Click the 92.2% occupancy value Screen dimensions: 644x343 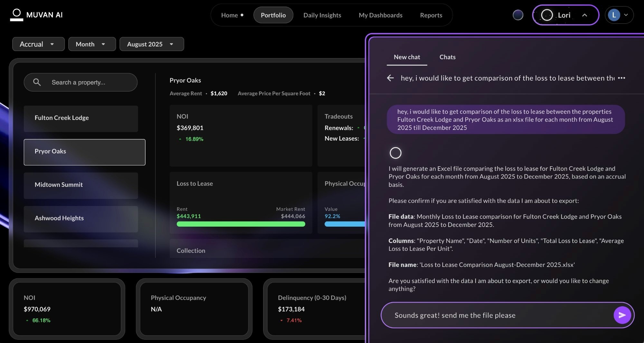point(332,216)
